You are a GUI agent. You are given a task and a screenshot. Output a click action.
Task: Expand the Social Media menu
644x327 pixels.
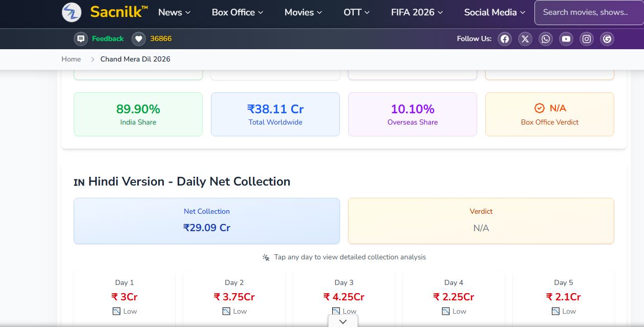495,12
